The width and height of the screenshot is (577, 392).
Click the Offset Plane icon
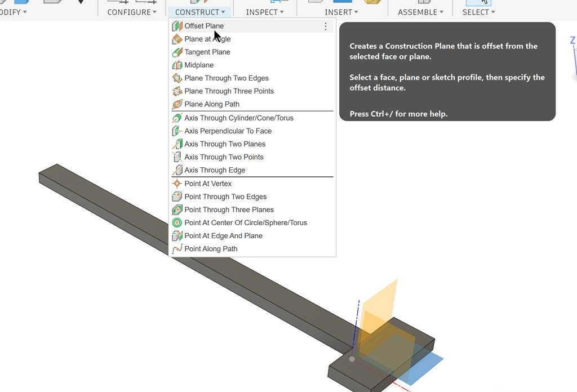[x=177, y=26]
